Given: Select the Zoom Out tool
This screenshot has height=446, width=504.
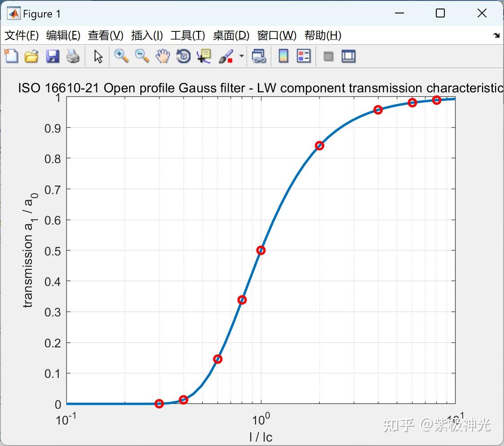Looking at the screenshot, I should tap(142, 56).
